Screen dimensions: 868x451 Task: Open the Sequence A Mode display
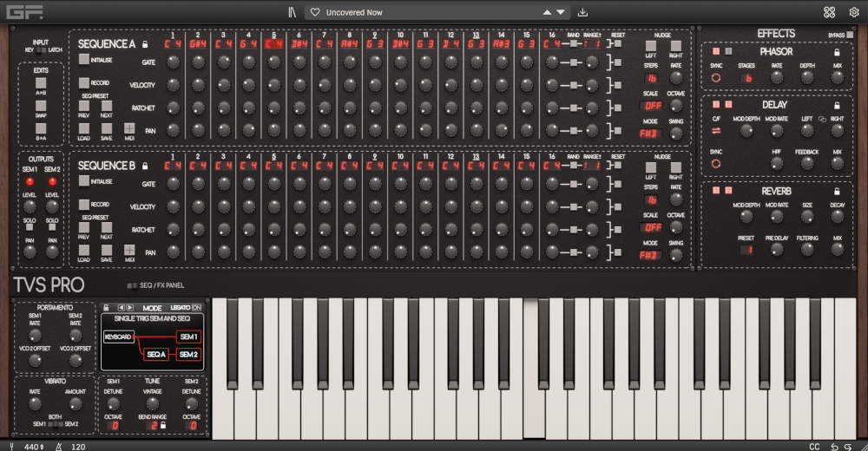649,134
